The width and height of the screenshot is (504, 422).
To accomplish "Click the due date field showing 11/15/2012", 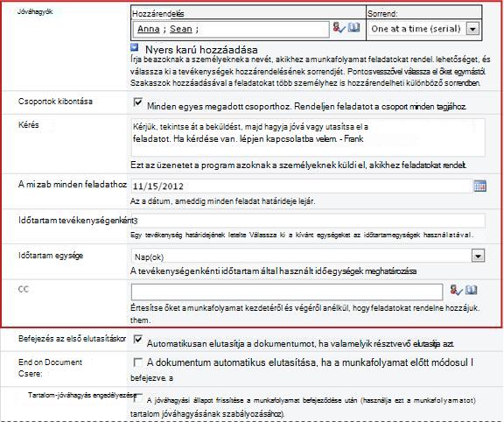I will [x=302, y=186].
